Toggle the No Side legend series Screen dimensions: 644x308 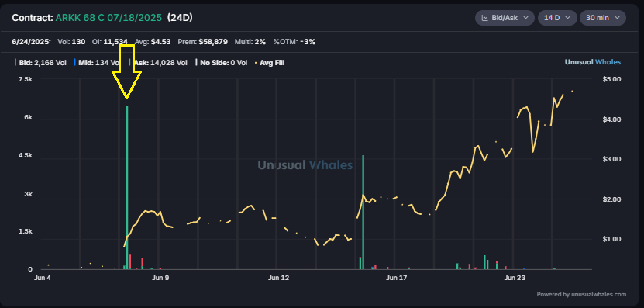pyautogui.click(x=221, y=63)
